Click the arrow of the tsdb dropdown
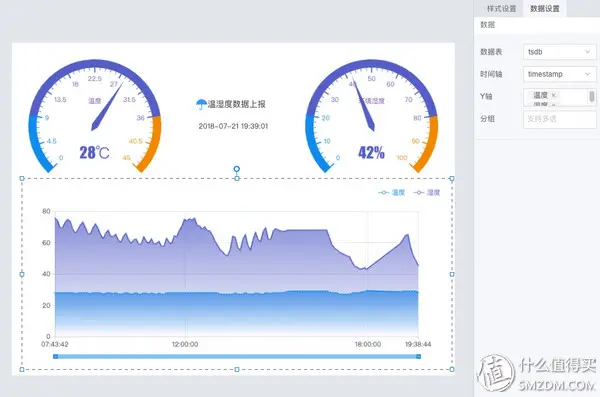The width and height of the screenshot is (600, 397). [x=587, y=52]
